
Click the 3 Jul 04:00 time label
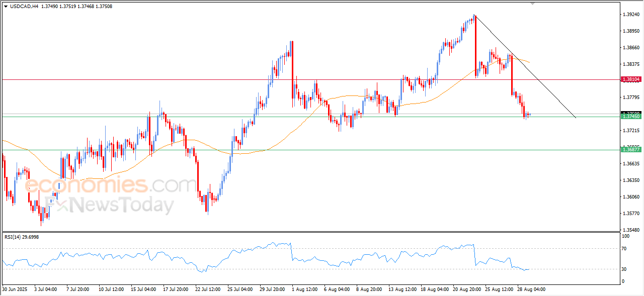tap(45, 289)
